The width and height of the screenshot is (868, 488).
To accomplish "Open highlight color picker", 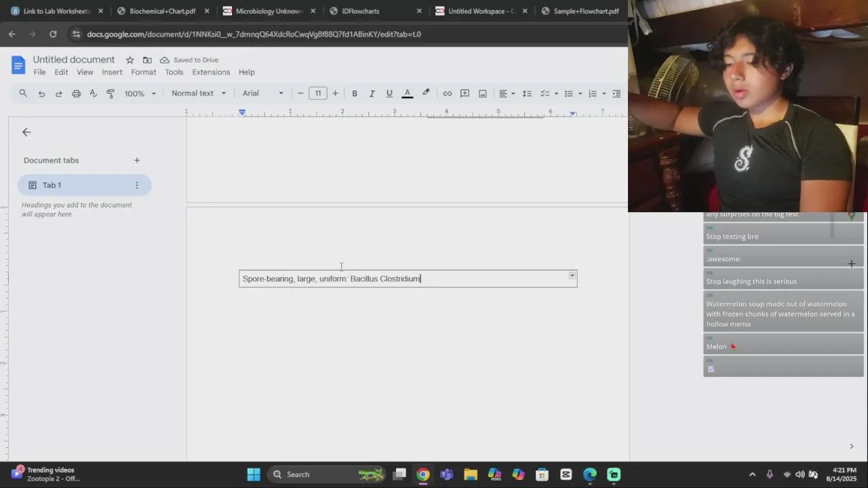I will click(x=426, y=94).
